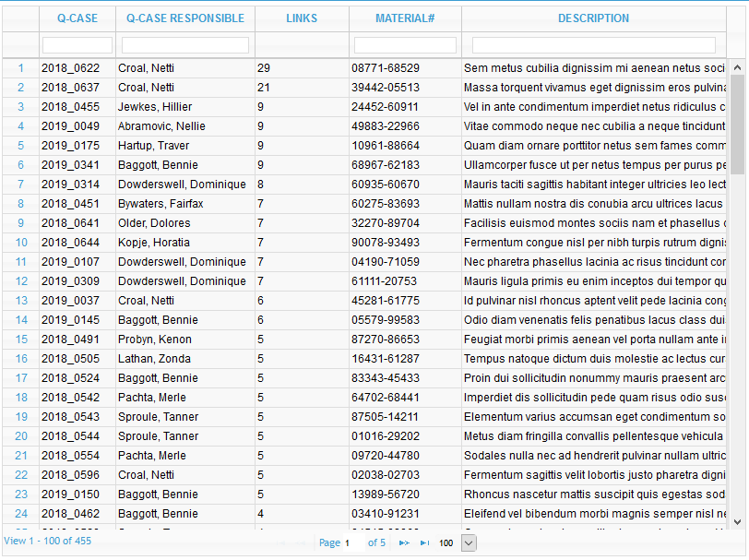Click on Older, Dolores
Viewport: 749px width, 560px height.
coord(154,223)
